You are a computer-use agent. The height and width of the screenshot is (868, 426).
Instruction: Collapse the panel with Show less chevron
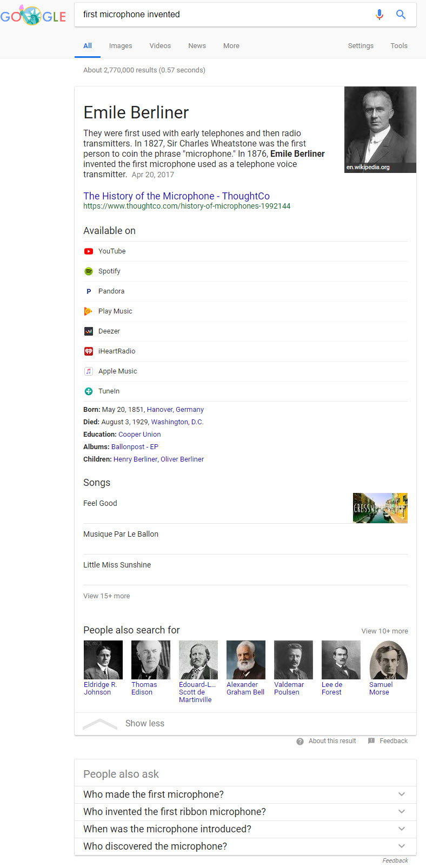coord(100,724)
